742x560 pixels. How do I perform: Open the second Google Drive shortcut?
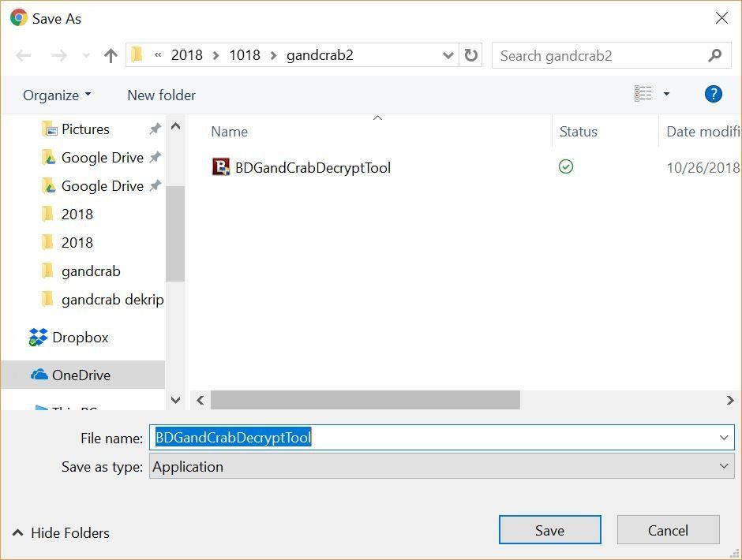click(102, 186)
